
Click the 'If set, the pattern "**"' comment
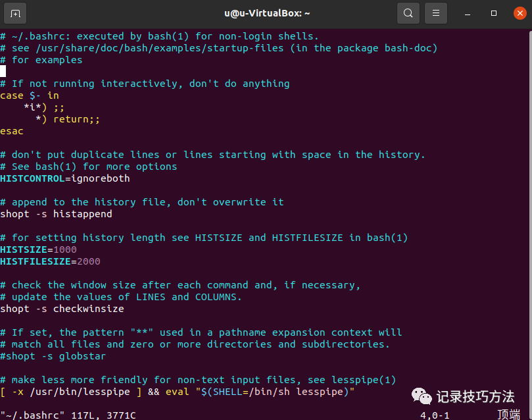click(x=201, y=332)
